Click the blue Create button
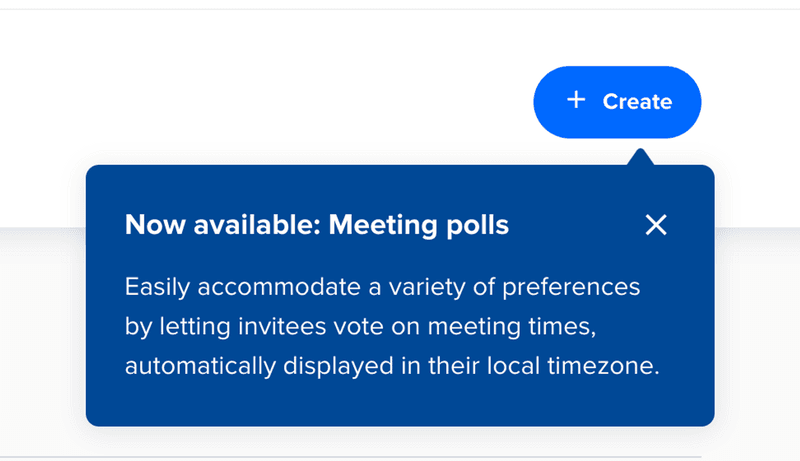 click(617, 101)
